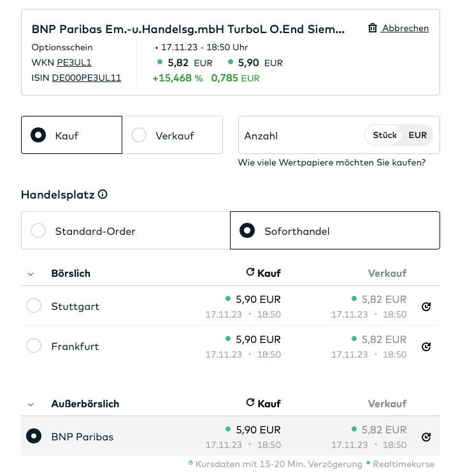458x476 pixels.
Task: Open the Handelsplatz info icon
Action: point(103,194)
